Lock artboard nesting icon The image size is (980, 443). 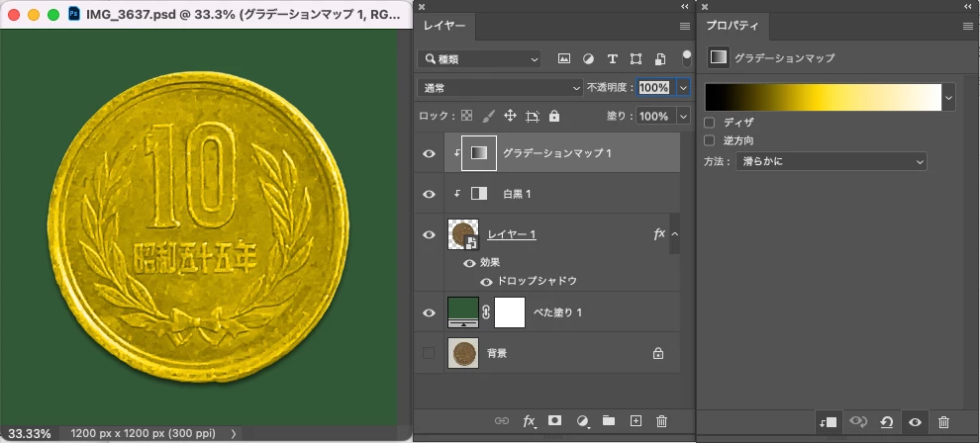[533, 116]
